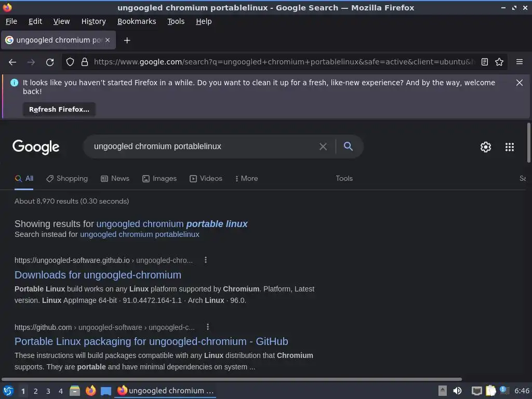Click into the Google search input field
This screenshot has height=399, width=532.
click(204, 147)
